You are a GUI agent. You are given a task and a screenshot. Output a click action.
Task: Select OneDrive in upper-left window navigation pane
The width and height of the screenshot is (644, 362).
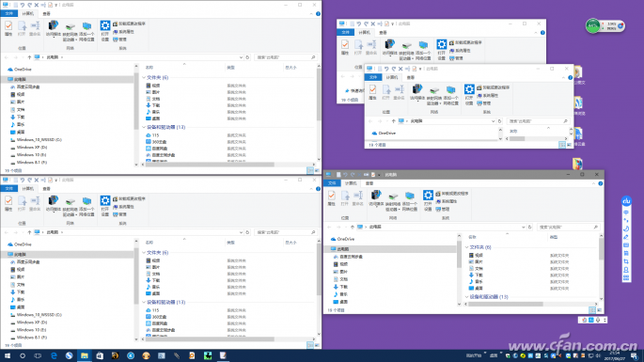click(x=20, y=70)
